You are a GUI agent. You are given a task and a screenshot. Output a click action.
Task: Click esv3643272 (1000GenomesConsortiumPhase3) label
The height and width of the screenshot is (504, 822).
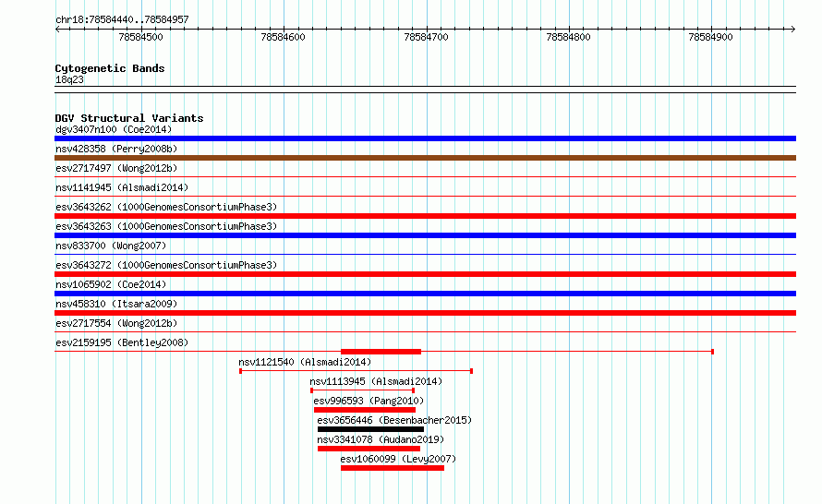(x=166, y=265)
